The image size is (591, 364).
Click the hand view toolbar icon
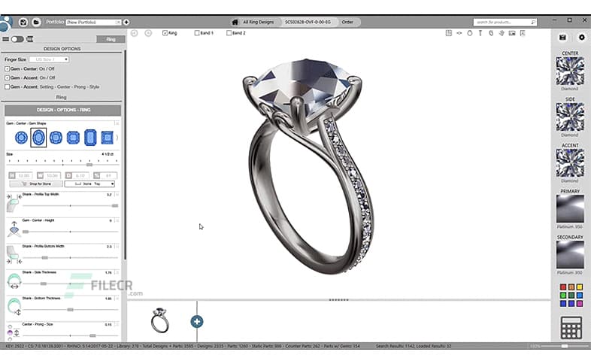(502, 33)
